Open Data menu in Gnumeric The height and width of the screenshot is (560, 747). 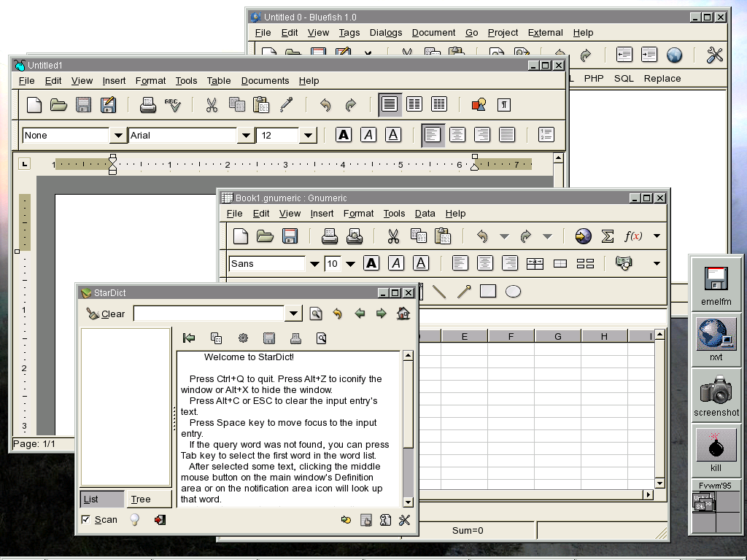coord(425,214)
